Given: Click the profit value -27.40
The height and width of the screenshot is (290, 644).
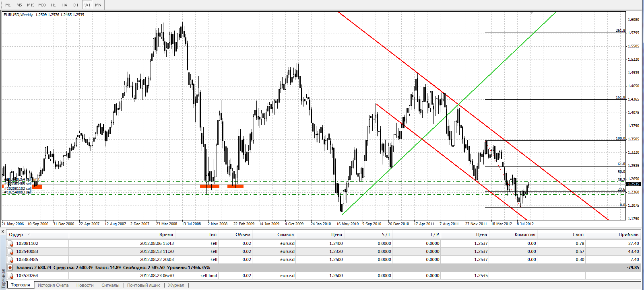Looking at the screenshot, I should tap(633, 243).
